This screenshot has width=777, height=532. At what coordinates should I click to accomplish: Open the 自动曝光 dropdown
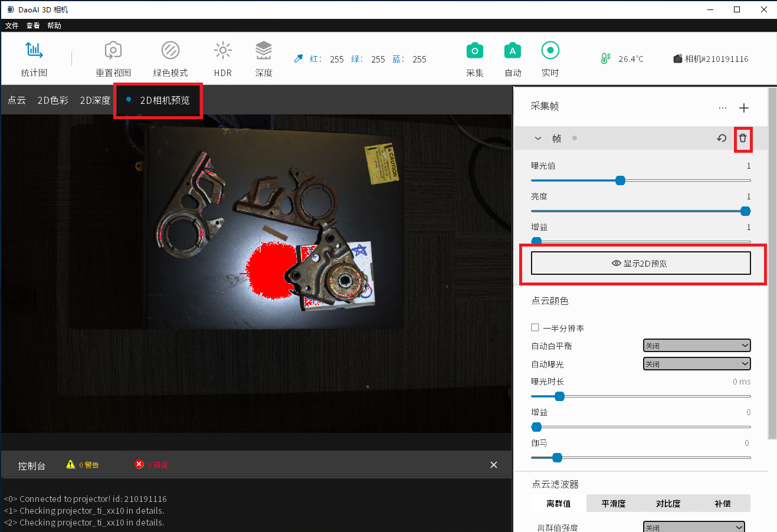pos(697,364)
